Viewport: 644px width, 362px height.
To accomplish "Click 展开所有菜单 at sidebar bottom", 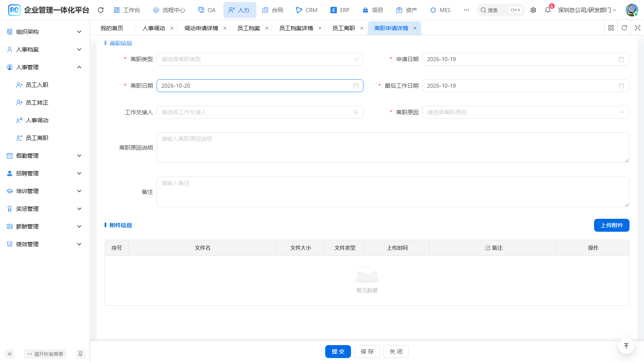I will pyautogui.click(x=45, y=354).
